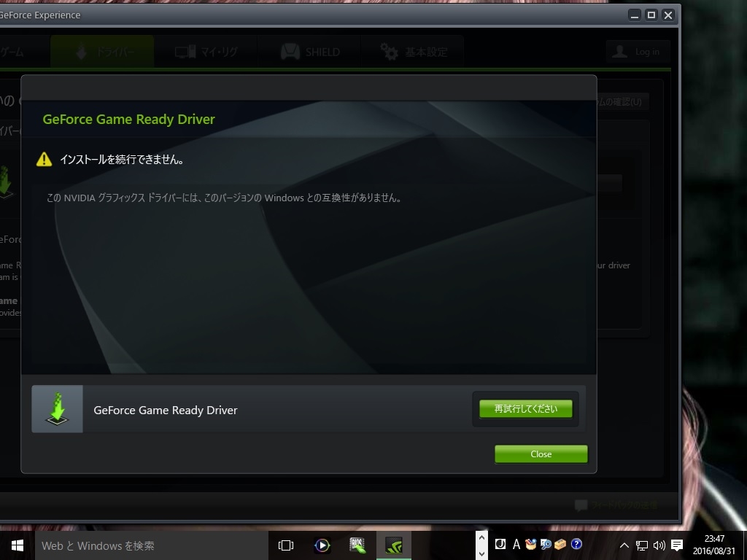Click the IME J language icon
The image size is (747, 560).
point(500,544)
